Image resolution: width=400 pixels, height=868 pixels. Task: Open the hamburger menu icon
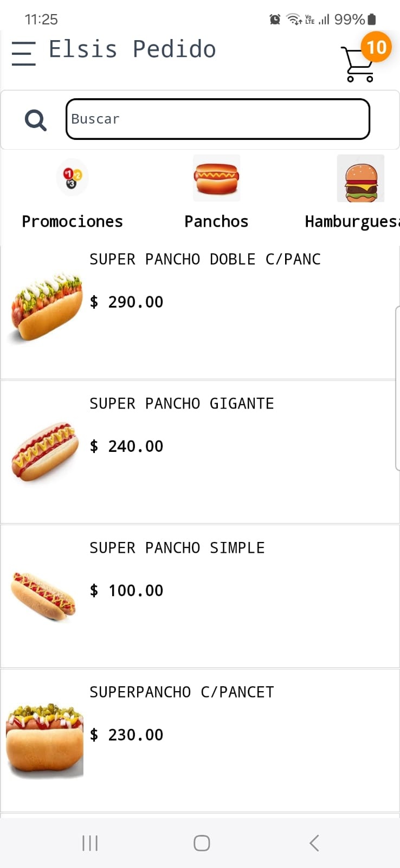[23, 53]
